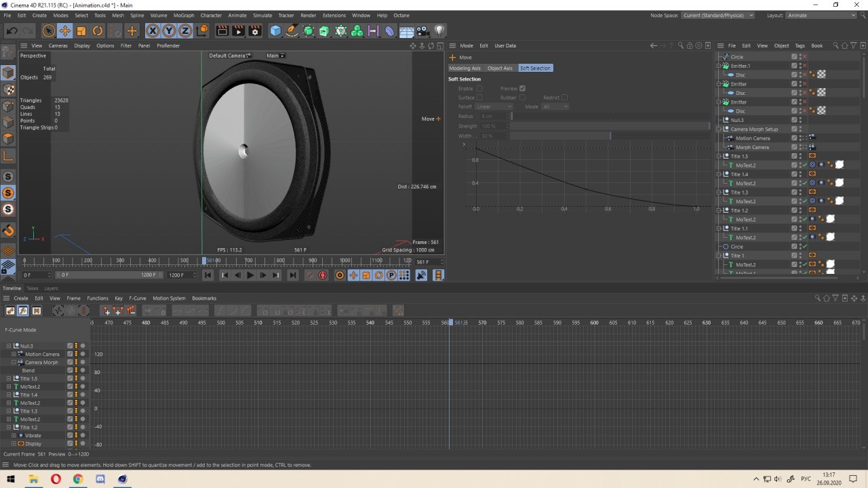Add a Cube primitive object
868x488 pixels.
click(275, 30)
